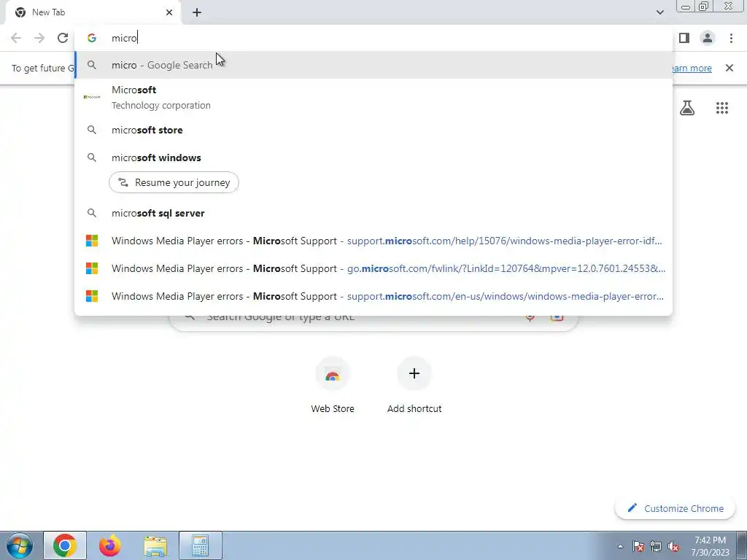Click the Show desktop strip
Image resolution: width=747 pixels, height=560 pixels.
click(x=743, y=545)
